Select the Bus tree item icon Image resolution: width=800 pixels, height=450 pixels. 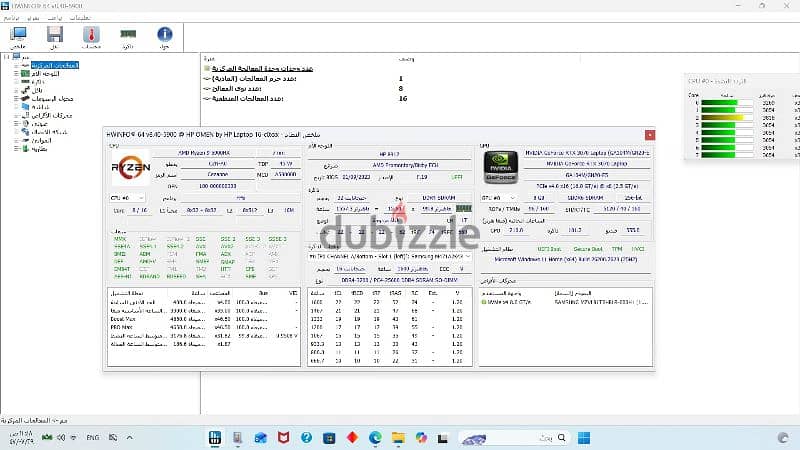tap(25, 90)
